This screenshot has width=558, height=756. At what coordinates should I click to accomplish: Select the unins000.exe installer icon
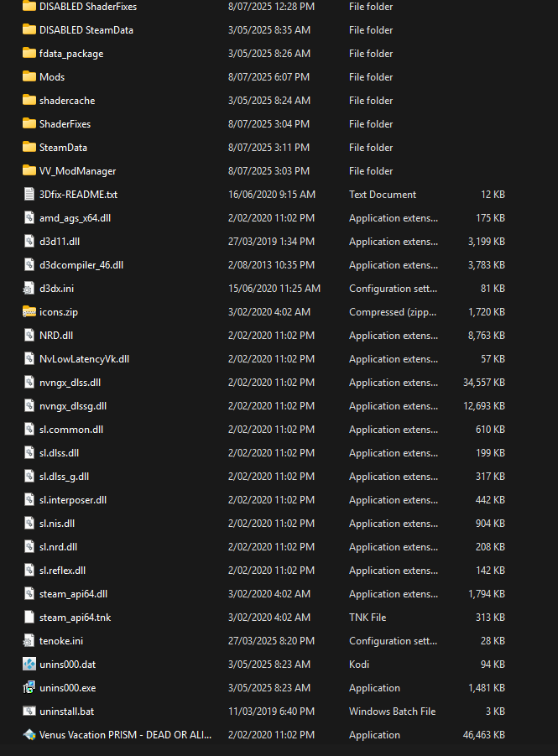(x=29, y=687)
